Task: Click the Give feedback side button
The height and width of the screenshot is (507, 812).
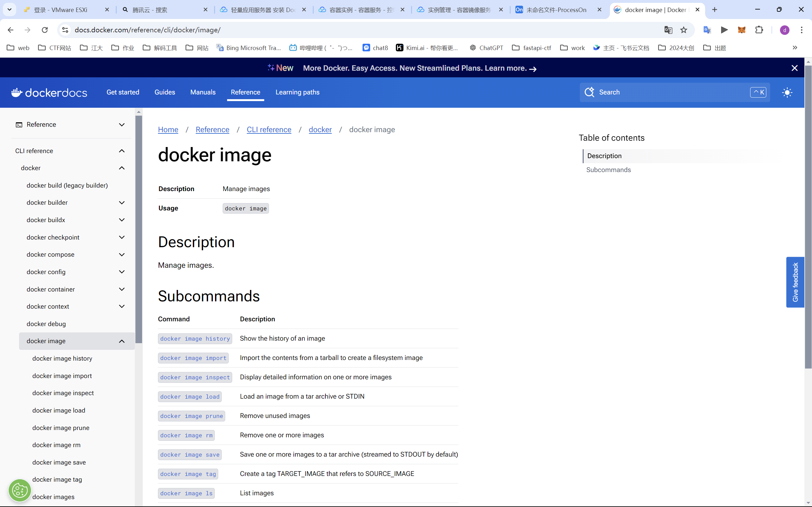Action: tap(795, 282)
